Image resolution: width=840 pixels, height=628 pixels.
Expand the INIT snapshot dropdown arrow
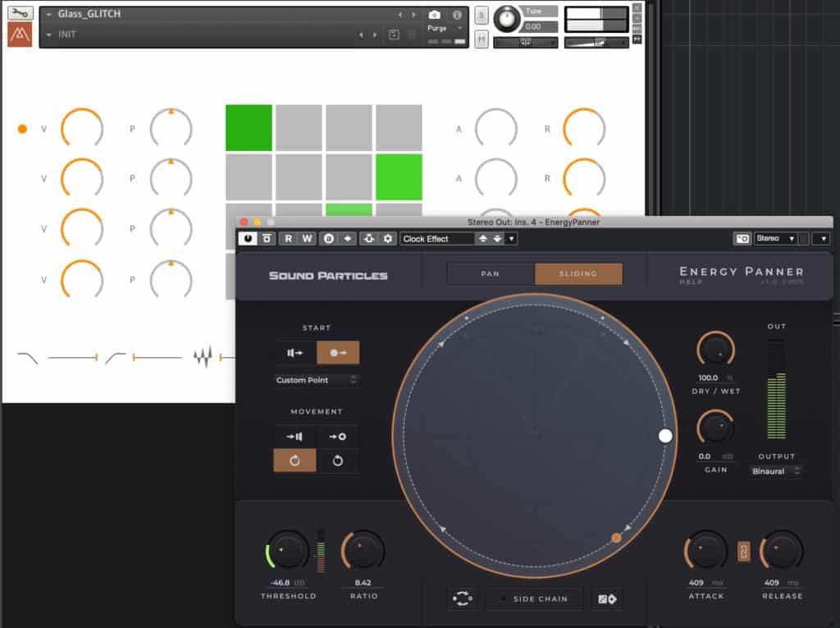[x=48, y=34]
